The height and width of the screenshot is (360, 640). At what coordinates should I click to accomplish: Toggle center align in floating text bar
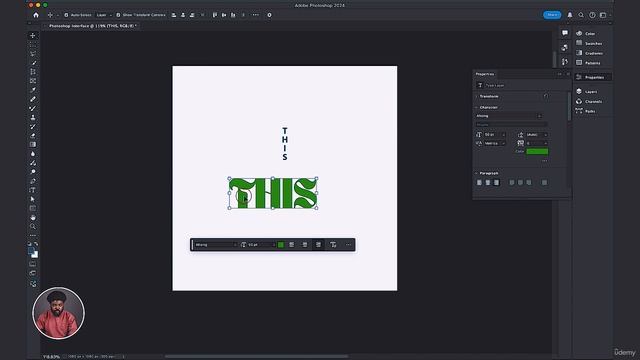click(x=304, y=245)
